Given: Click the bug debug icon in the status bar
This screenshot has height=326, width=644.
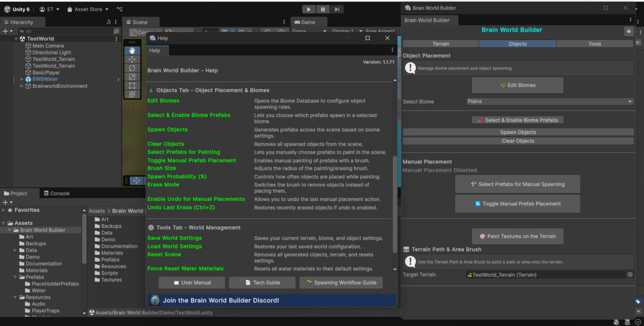Looking at the screenshot, I should pyautogui.click(x=616, y=322).
